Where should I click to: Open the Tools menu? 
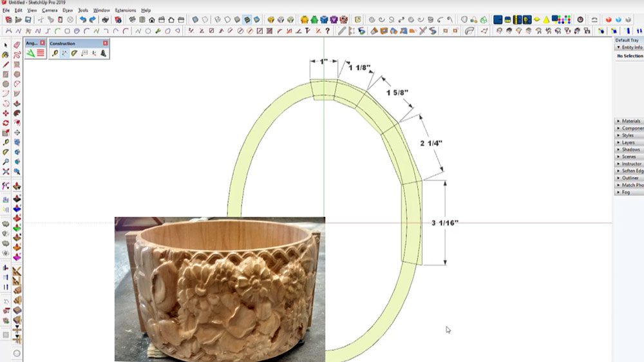tap(83, 10)
